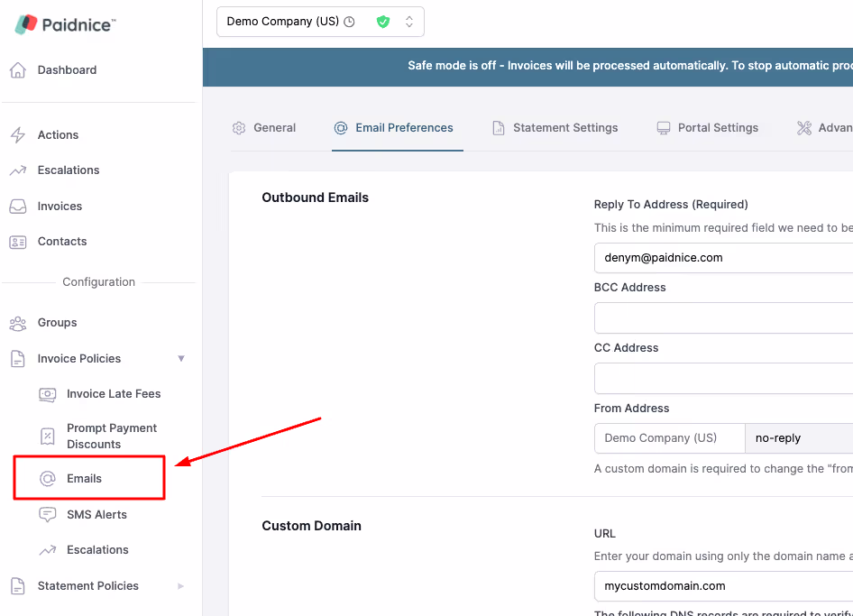Click the Escalations trend icon under Actions

[18, 170]
